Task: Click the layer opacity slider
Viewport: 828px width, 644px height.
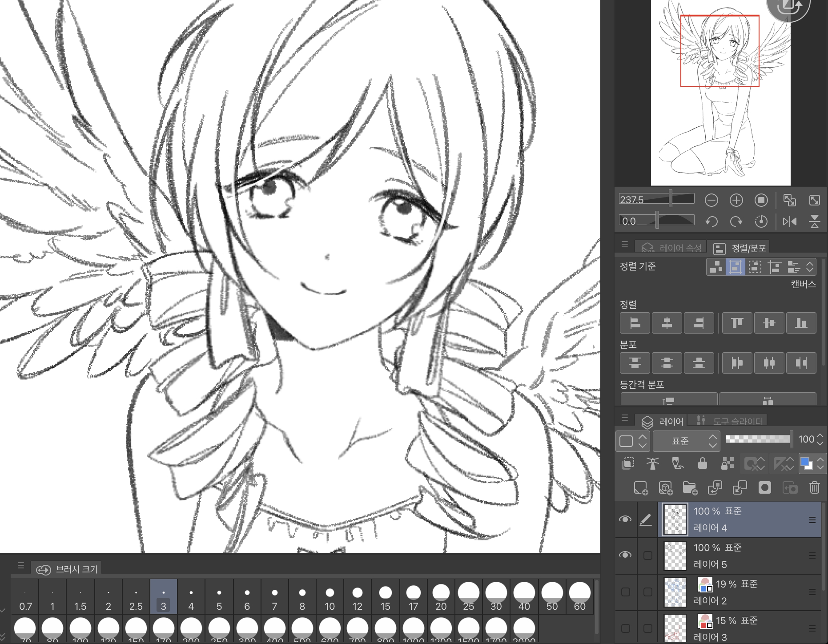Action: 758,439
